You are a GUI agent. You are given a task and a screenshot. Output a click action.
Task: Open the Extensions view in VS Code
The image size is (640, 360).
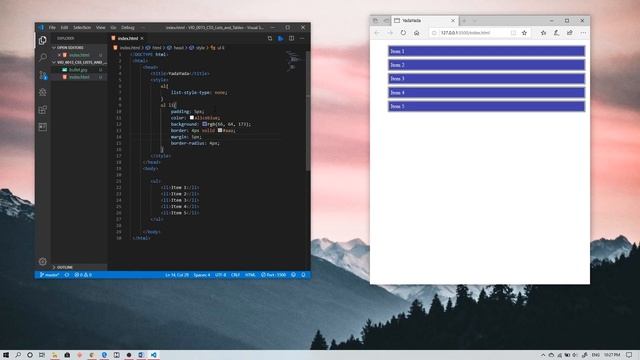42,109
